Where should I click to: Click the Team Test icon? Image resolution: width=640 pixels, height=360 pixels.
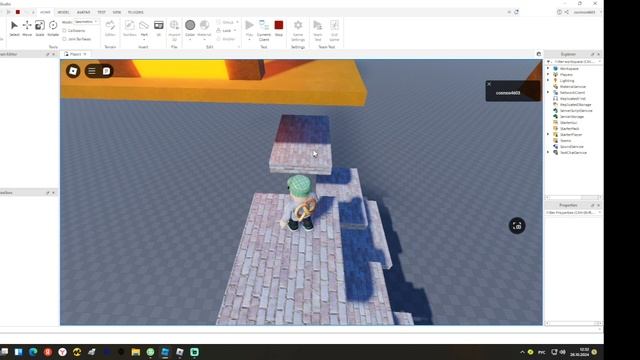coord(318,30)
